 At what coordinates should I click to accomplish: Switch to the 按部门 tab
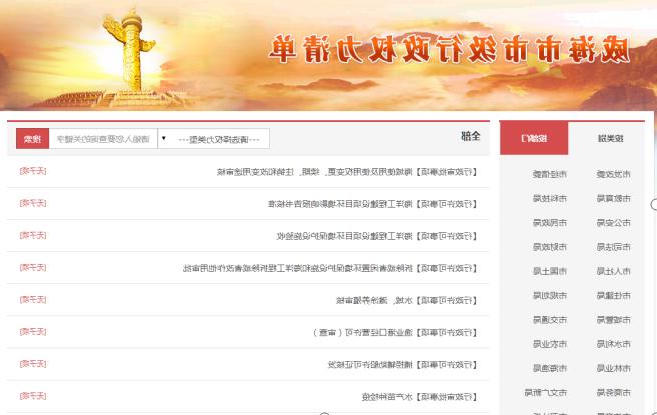534,138
